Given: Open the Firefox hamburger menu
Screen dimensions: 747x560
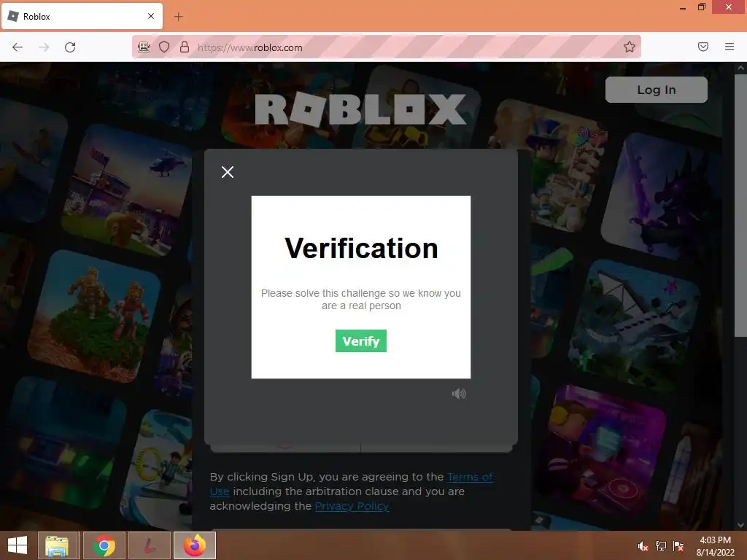Looking at the screenshot, I should coord(729,47).
